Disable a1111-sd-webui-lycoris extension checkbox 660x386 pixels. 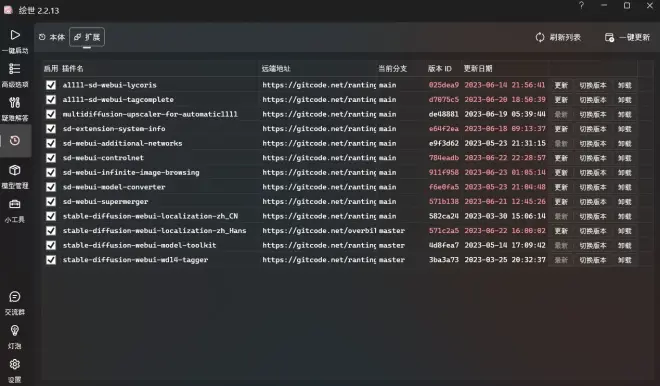tap(51, 85)
